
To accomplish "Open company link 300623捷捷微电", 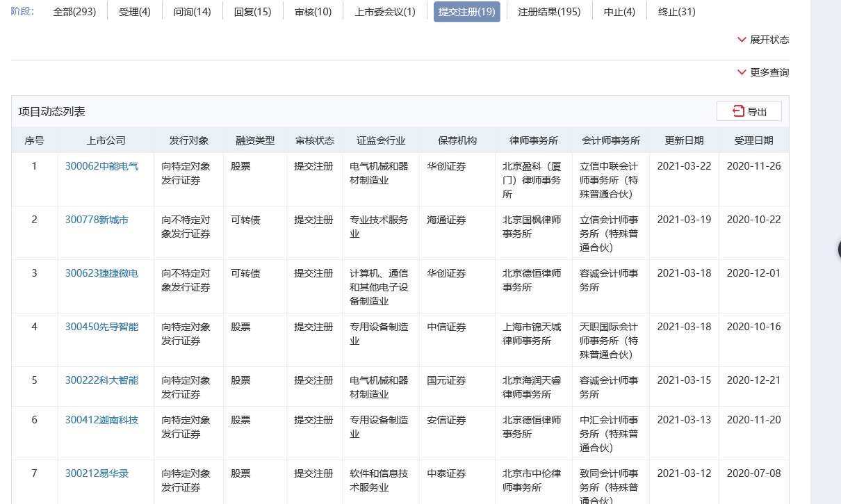I will click(x=101, y=273).
